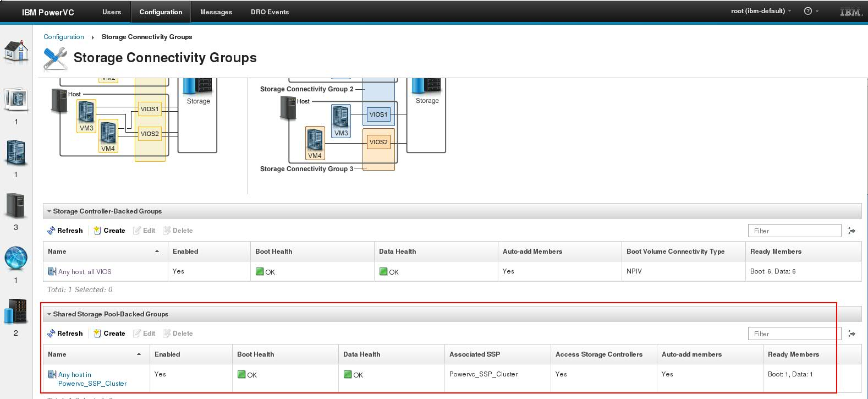Click the Storage icon in the left diagram
868x399 pixels.
pos(198,86)
